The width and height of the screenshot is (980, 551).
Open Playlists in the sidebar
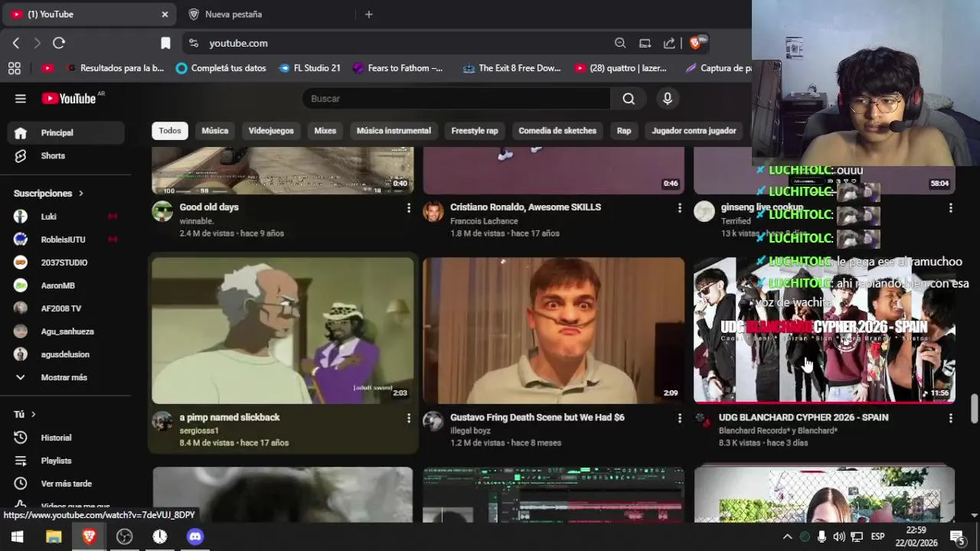(x=66, y=461)
